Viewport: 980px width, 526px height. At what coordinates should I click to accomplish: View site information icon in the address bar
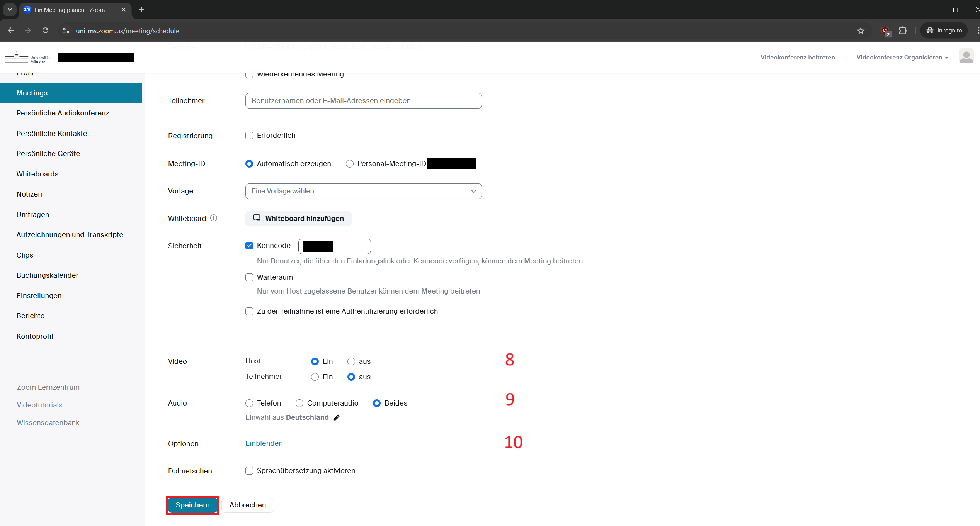click(66, 31)
